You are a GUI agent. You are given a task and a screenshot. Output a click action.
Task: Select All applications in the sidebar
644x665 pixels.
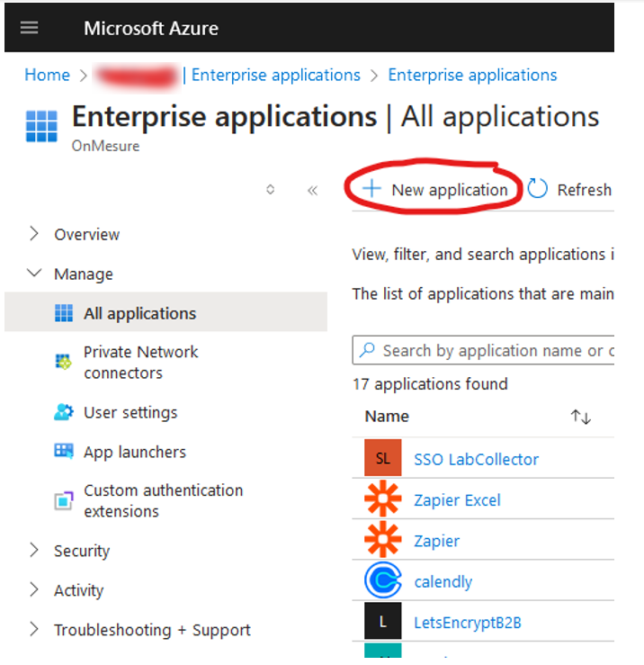[165, 311]
